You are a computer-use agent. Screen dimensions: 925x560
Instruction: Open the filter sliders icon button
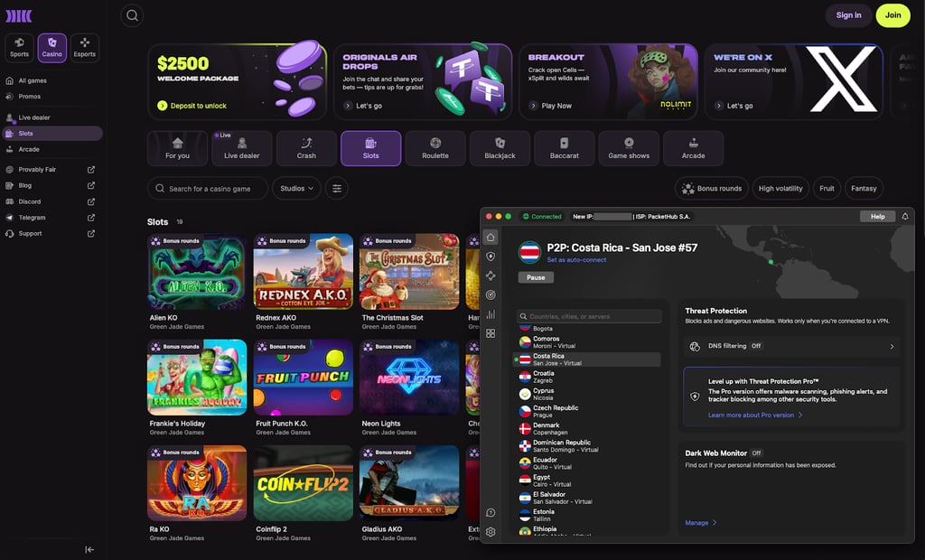point(337,188)
